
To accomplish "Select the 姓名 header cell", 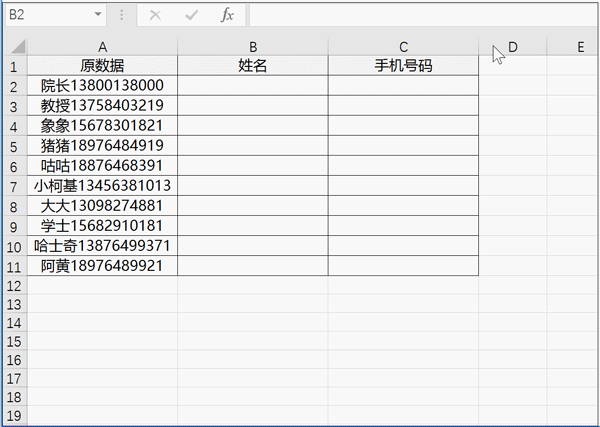I will (253, 66).
